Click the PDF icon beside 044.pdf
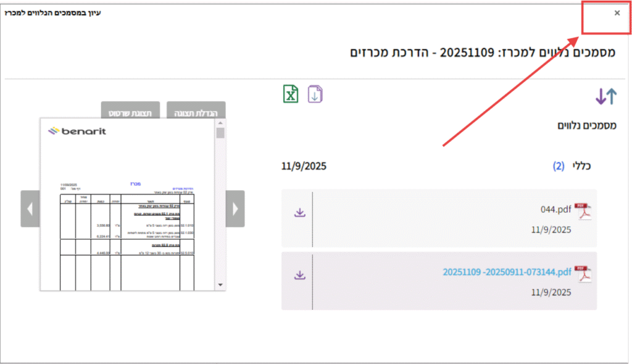632x364 pixels. point(582,211)
